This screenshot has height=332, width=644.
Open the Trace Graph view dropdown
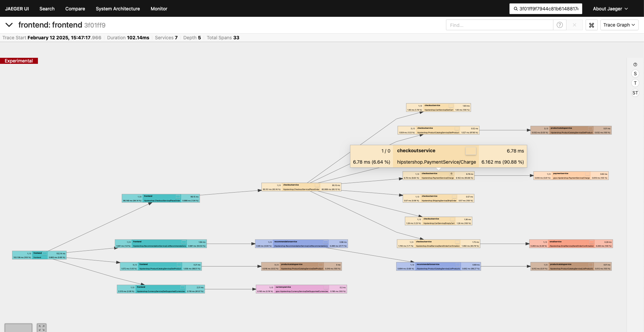click(x=619, y=25)
